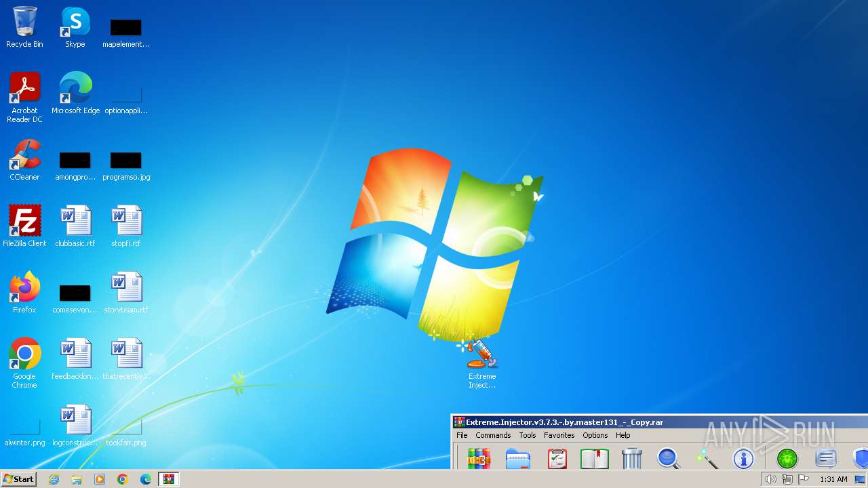Select stopfi.rtf document
Viewport: 868px width, 488px height.
pos(126,226)
